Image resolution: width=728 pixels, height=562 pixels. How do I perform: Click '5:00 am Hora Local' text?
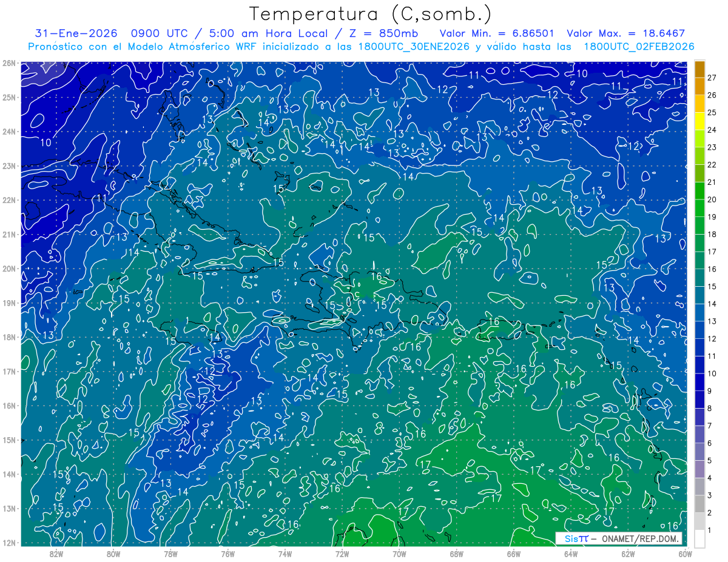(x=269, y=33)
